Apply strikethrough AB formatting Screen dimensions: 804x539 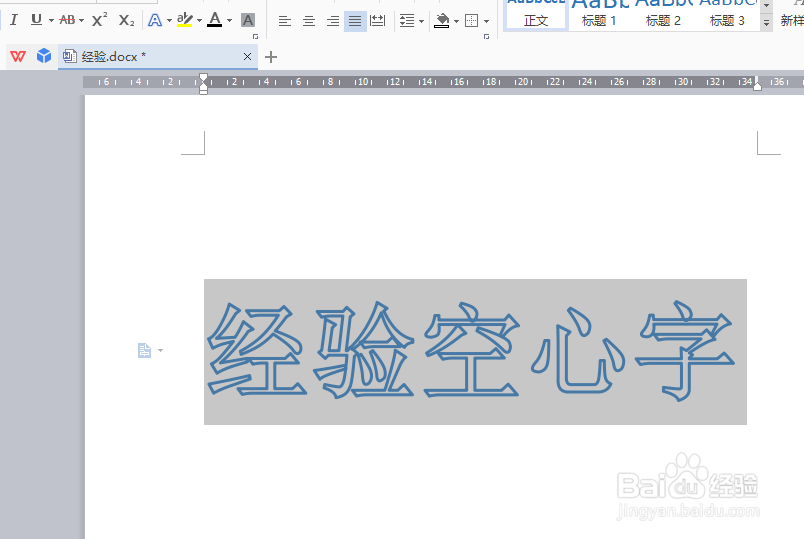tap(67, 20)
